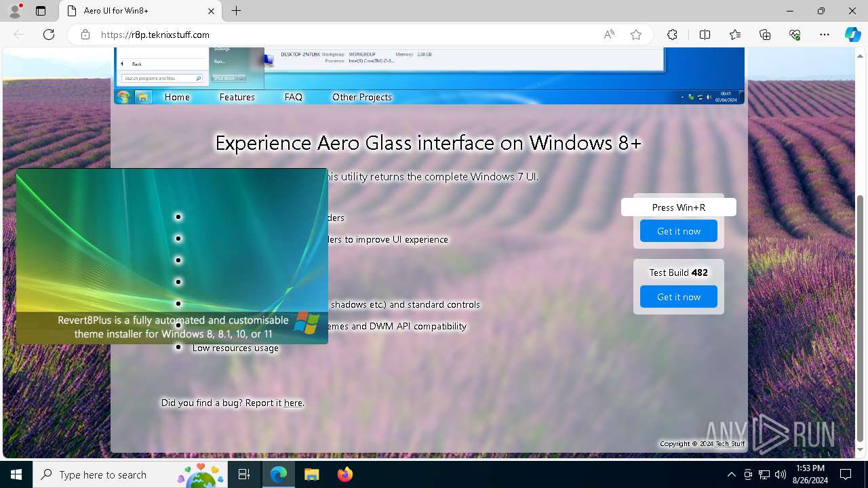
Task: Open Task View on the taskbar
Action: (x=244, y=474)
